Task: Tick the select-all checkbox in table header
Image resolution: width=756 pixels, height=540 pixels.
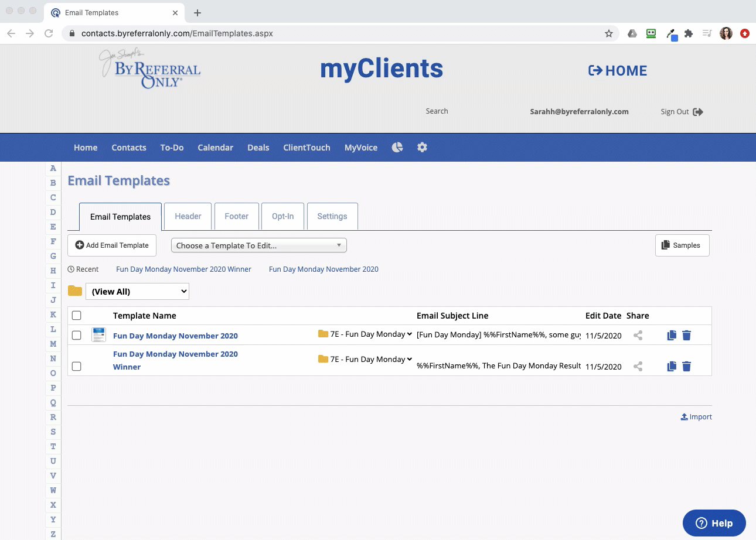Action: (76, 316)
